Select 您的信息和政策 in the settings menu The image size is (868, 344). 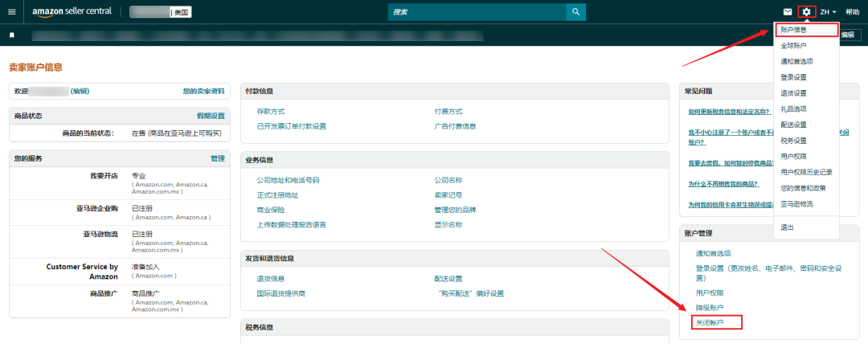[x=803, y=188]
